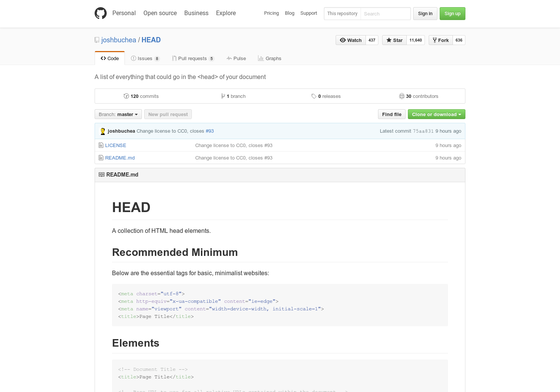Open issue #93 in the latest commit message
560x392 pixels.
click(x=210, y=131)
